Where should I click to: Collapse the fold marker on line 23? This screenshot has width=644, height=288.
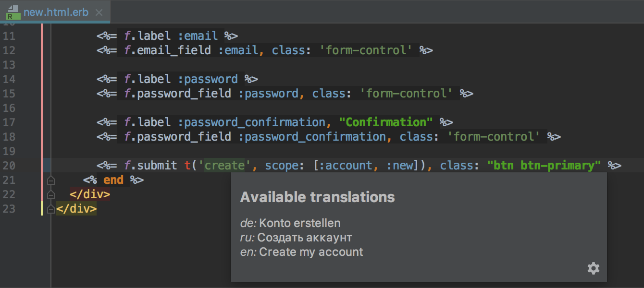[51, 209]
